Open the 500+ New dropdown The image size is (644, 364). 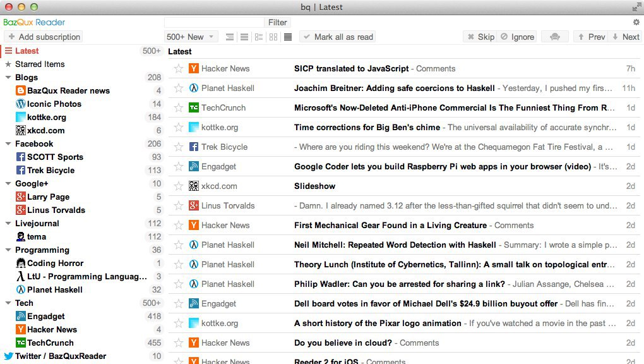coord(191,37)
